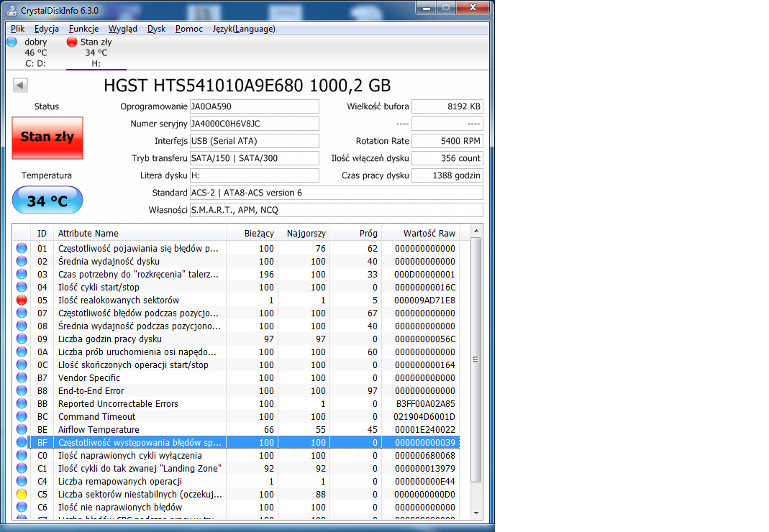Click the Rotation Rate value 5400 RPM
The height and width of the screenshot is (532, 769).
point(447,141)
